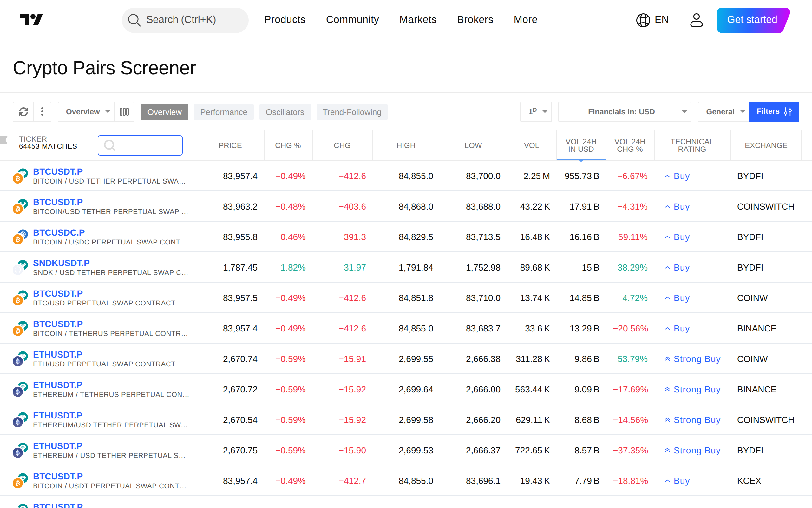Focus the ticker search field
812x508 pixels.
click(x=140, y=145)
